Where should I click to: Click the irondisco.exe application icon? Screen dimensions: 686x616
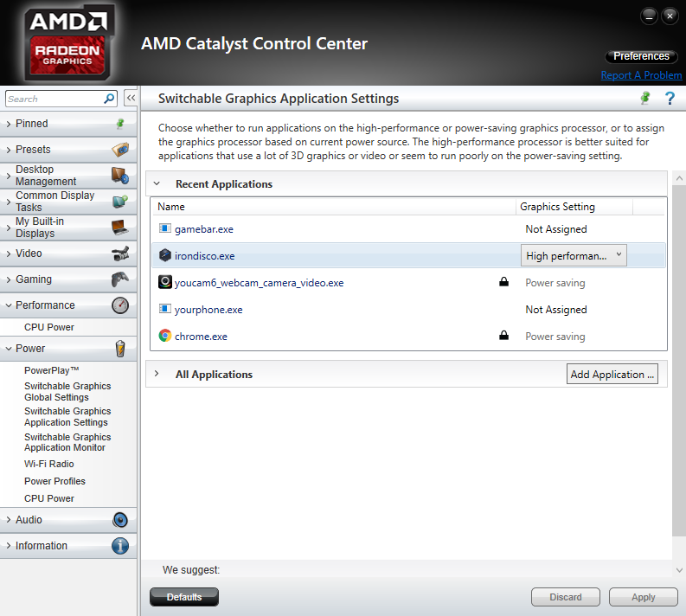[165, 255]
